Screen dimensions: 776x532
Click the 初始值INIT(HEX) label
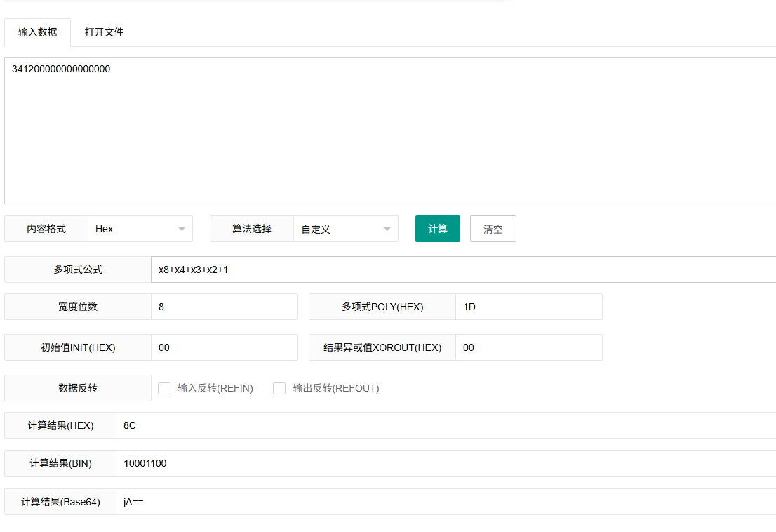(x=78, y=347)
